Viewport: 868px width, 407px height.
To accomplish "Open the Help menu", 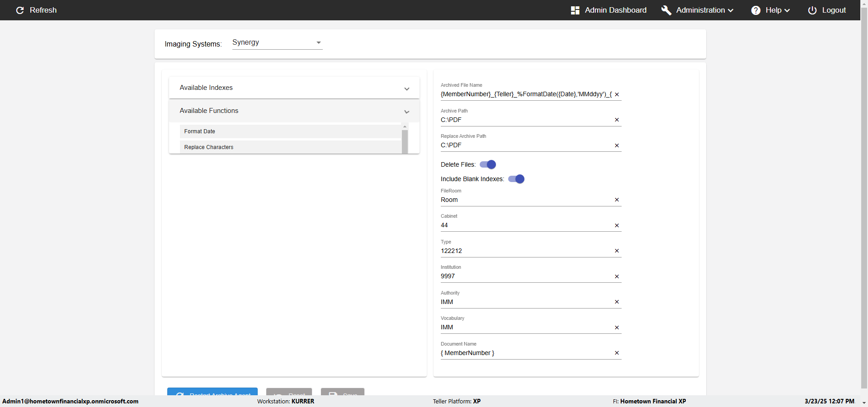I will click(x=777, y=10).
